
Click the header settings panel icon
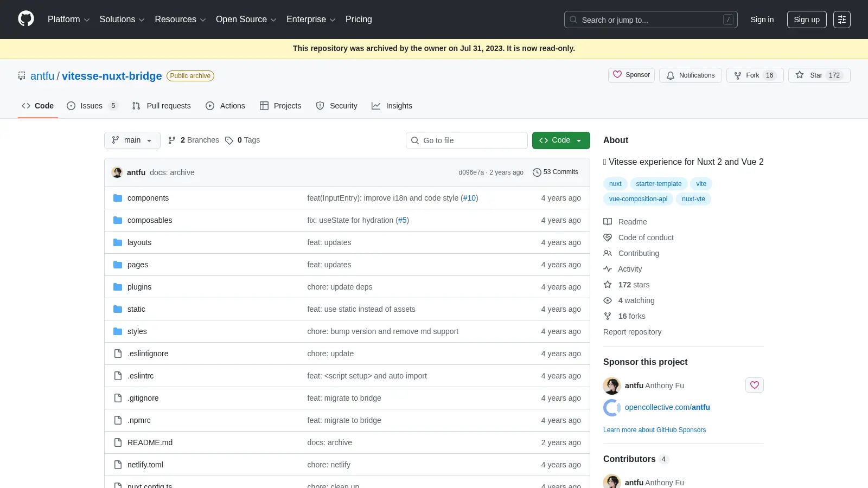point(842,20)
